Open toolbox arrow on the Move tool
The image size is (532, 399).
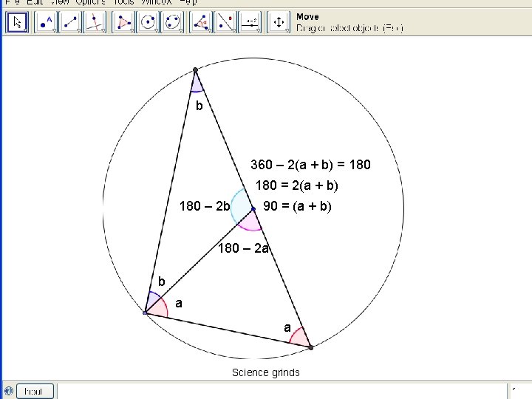pyautogui.click(x=26, y=30)
